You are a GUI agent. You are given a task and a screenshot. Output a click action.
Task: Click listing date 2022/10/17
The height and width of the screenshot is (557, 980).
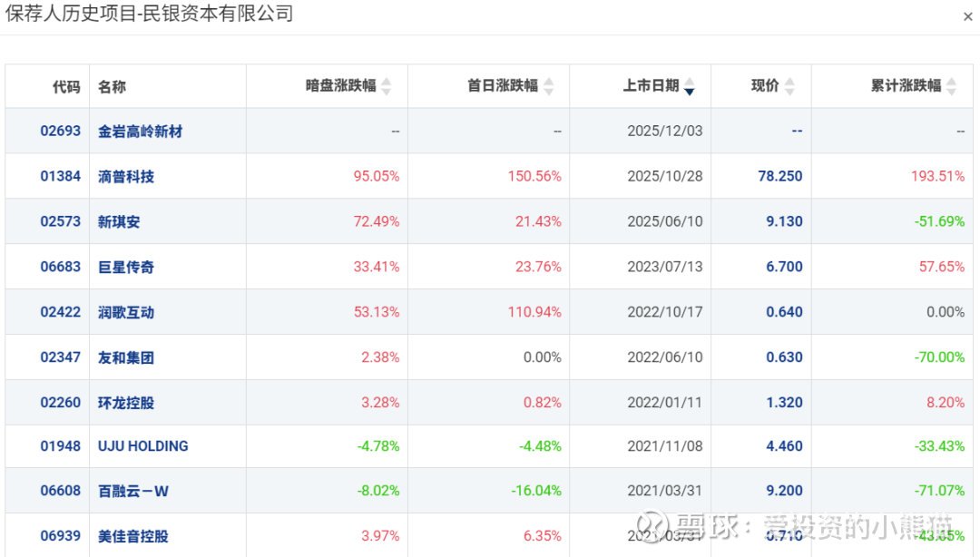[x=665, y=312]
